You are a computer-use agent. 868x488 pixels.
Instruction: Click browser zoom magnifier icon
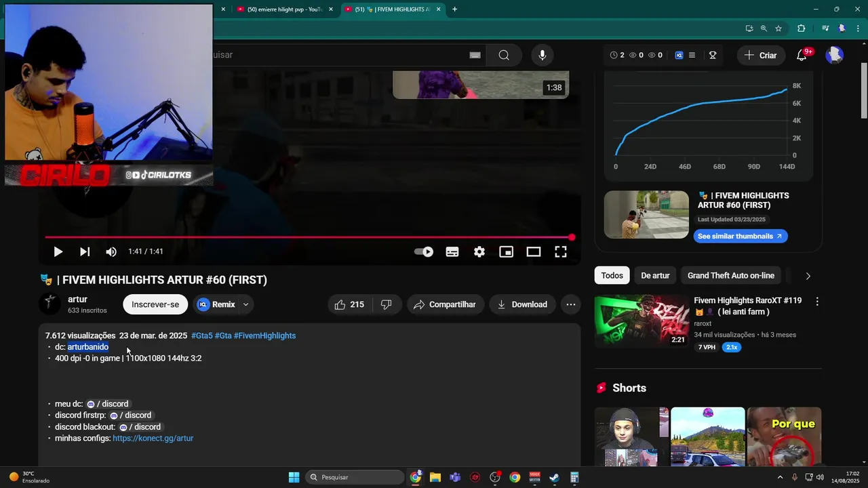click(764, 28)
